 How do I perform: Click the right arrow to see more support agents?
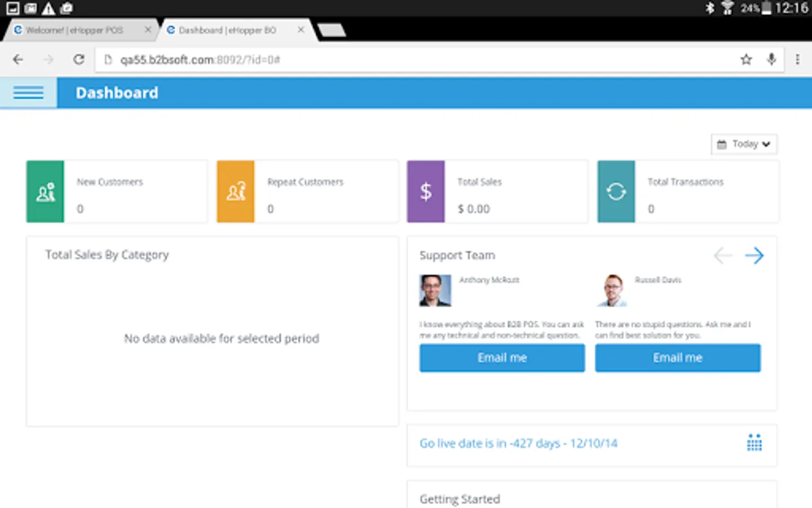pos(754,256)
